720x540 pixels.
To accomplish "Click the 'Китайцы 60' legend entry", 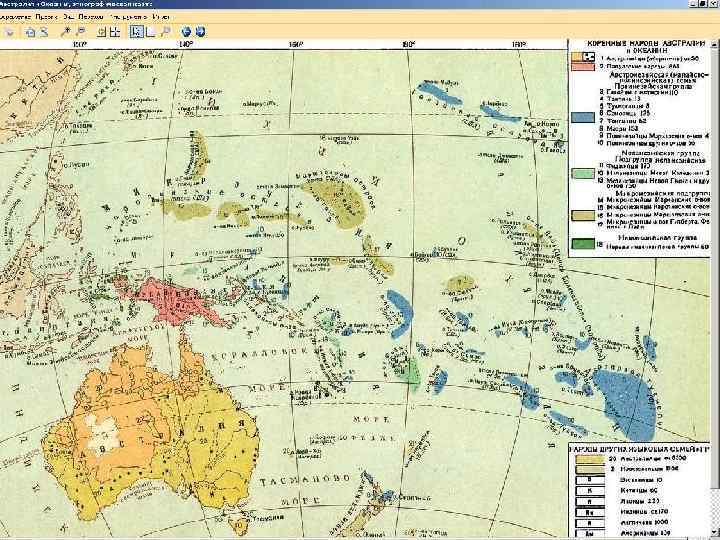I will (639, 491).
